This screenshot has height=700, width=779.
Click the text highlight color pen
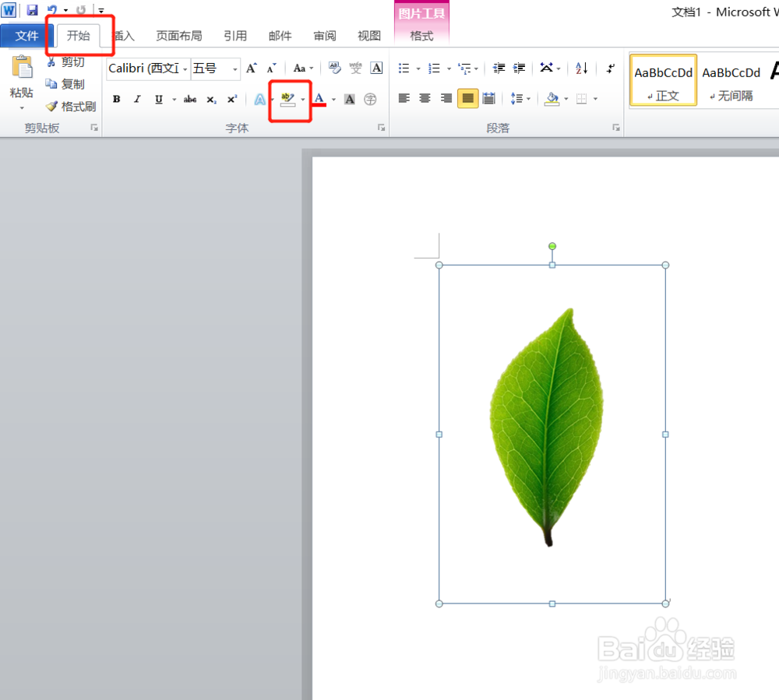(287, 99)
